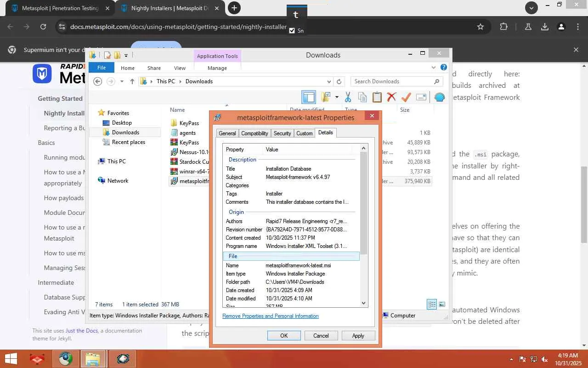Open the browser Extensions puzzle icon
588x368 pixels.
[503, 27]
